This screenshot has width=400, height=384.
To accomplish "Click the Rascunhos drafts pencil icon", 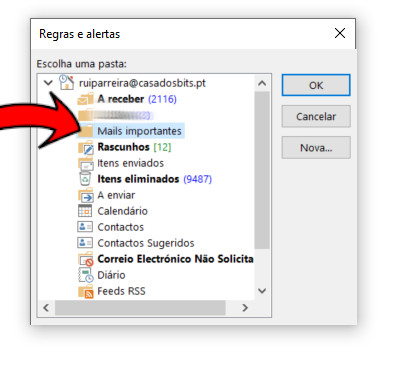I will tap(86, 147).
